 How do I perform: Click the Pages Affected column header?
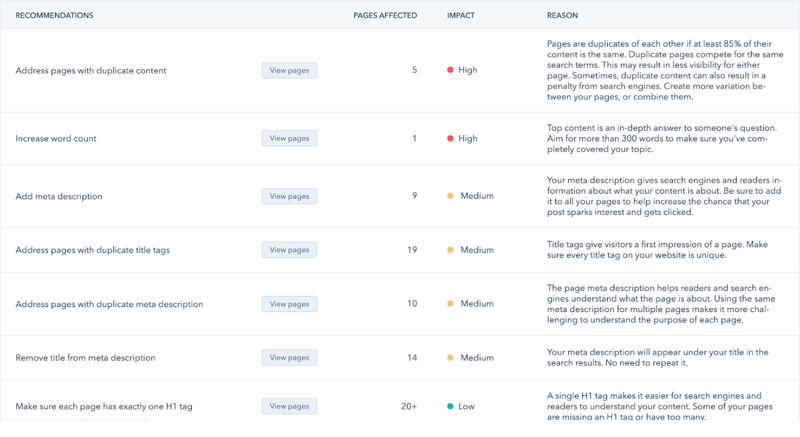click(x=385, y=15)
